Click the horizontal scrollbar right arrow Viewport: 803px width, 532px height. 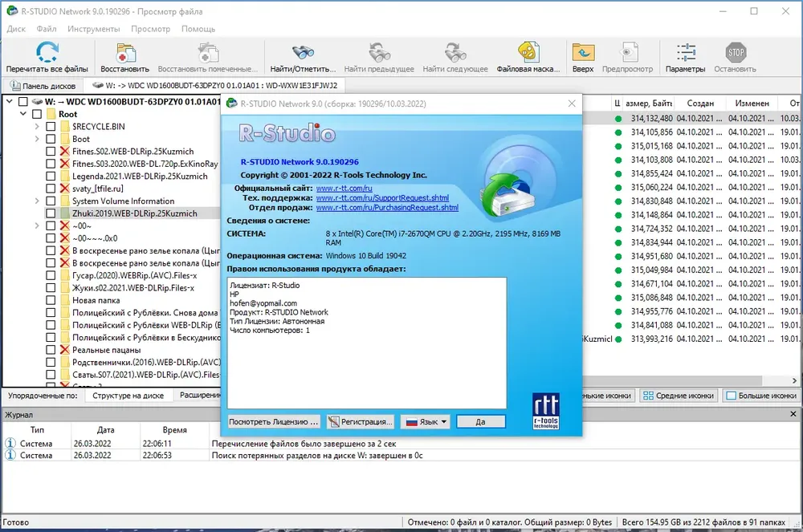794,380
